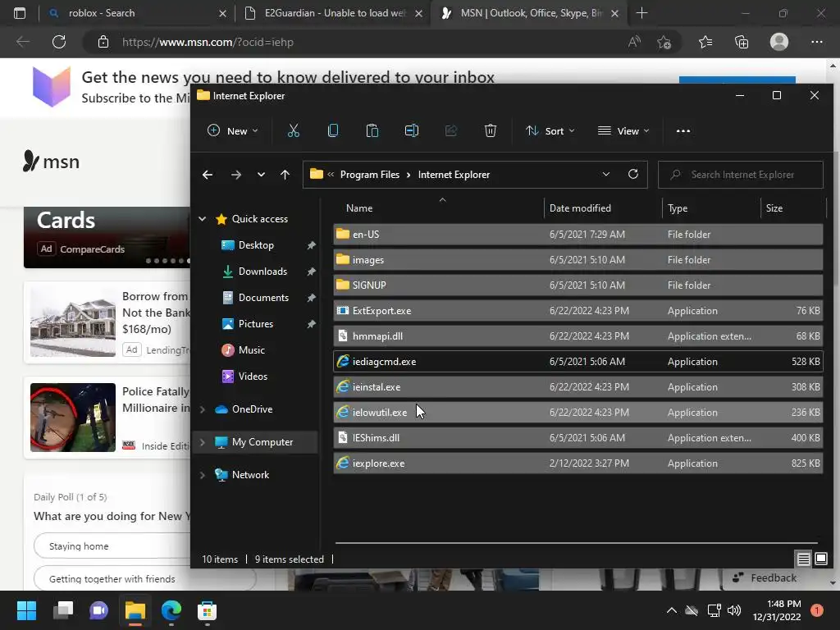Open the Edge Collections icon
840x630 pixels.
pyautogui.click(x=742, y=42)
